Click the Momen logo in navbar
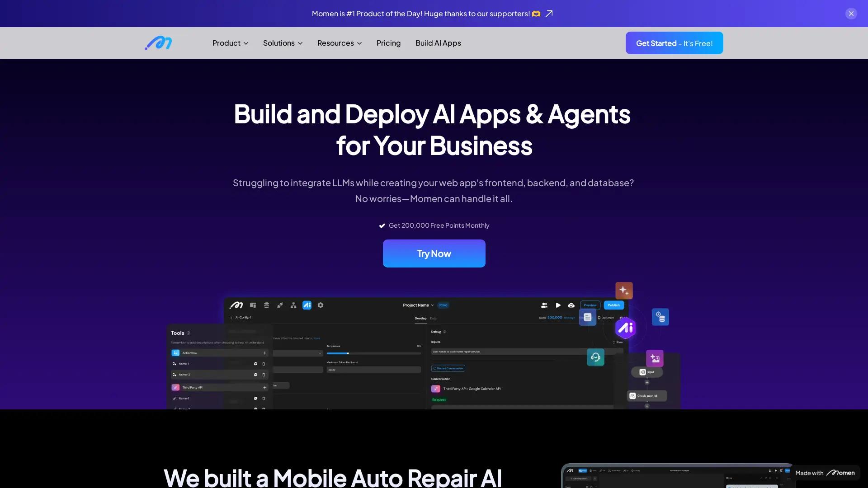 [x=158, y=43]
